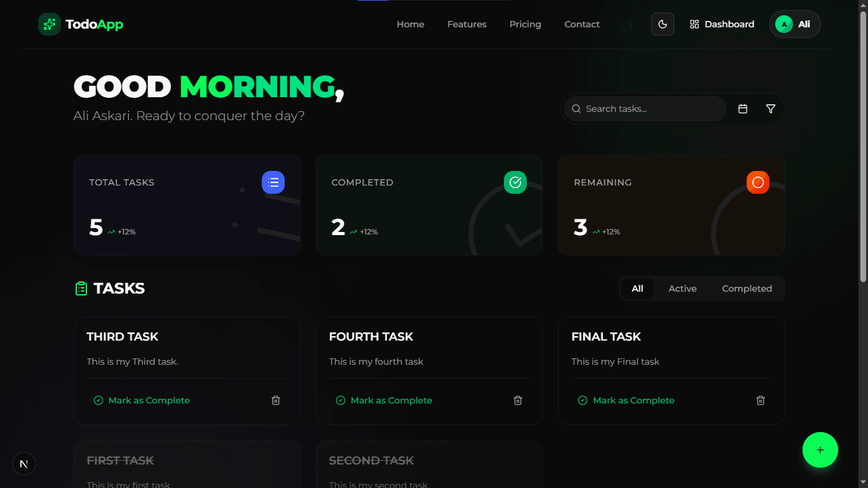The image size is (868, 488).
Task: Click the Search tasks input field
Action: pyautogui.click(x=645, y=109)
